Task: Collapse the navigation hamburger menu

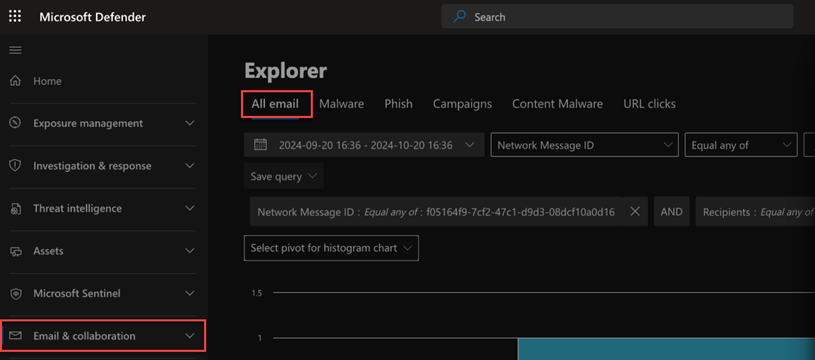Action: point(16,50)
